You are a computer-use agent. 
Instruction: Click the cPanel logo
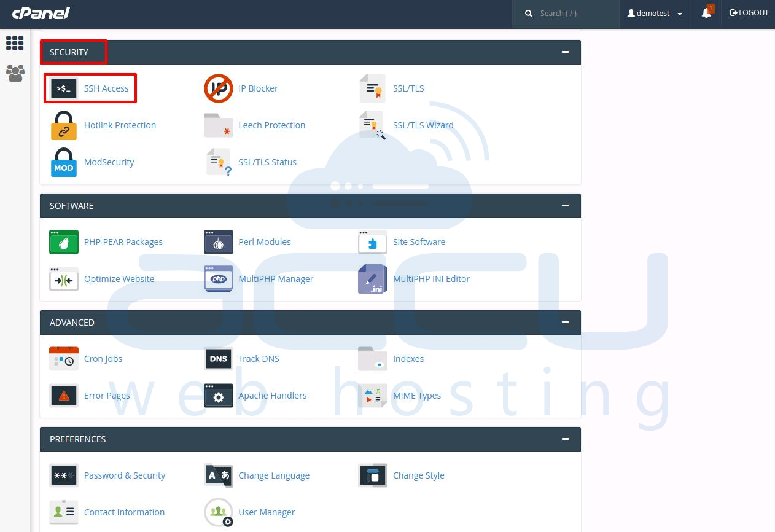coord(41,13)
